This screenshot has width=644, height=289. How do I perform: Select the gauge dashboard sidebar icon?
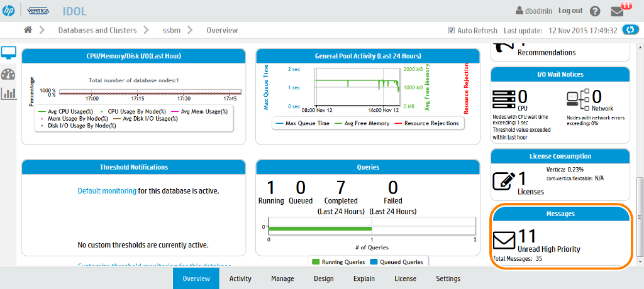8,74
